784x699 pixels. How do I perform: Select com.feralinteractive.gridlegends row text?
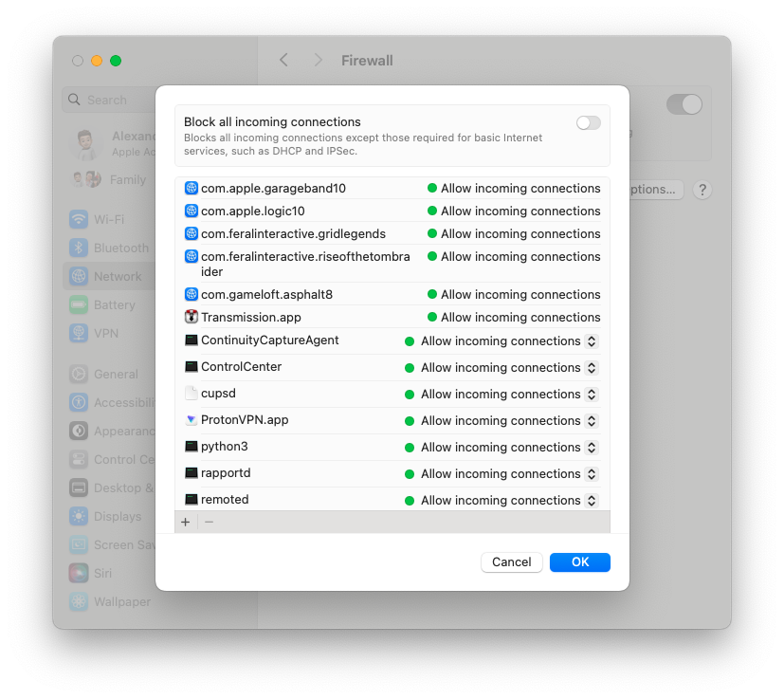pos(293,233)
